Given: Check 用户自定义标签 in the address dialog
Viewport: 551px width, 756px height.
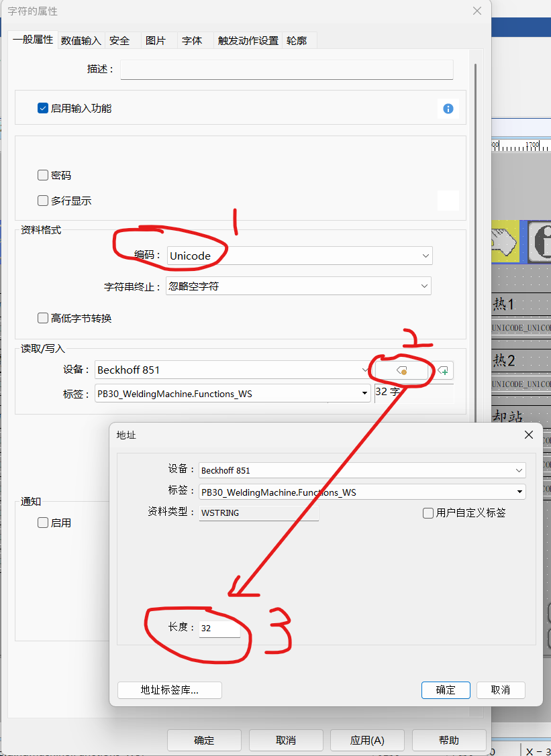Looking at the screenshot, I should coord(428,513).
